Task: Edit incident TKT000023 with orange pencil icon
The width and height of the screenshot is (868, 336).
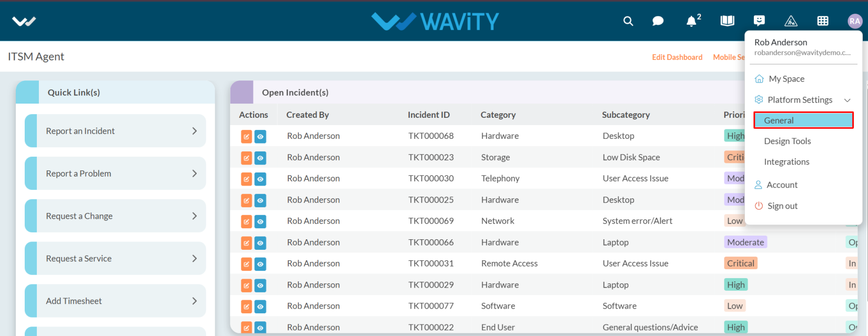Action: pyautogui.click(x=246, y=158)
